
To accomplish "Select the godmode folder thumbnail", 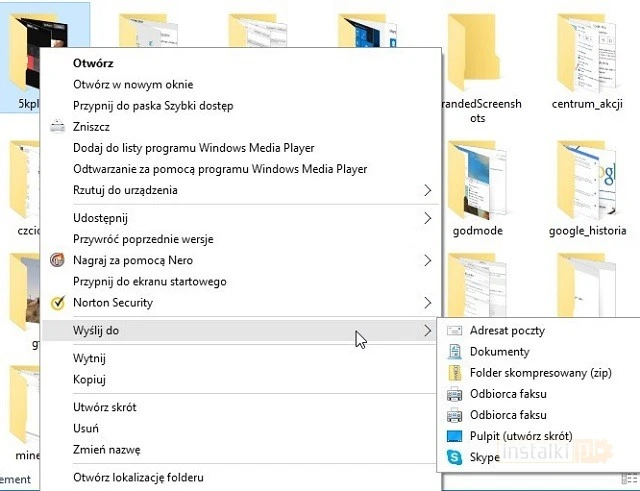I will [478, 180].
